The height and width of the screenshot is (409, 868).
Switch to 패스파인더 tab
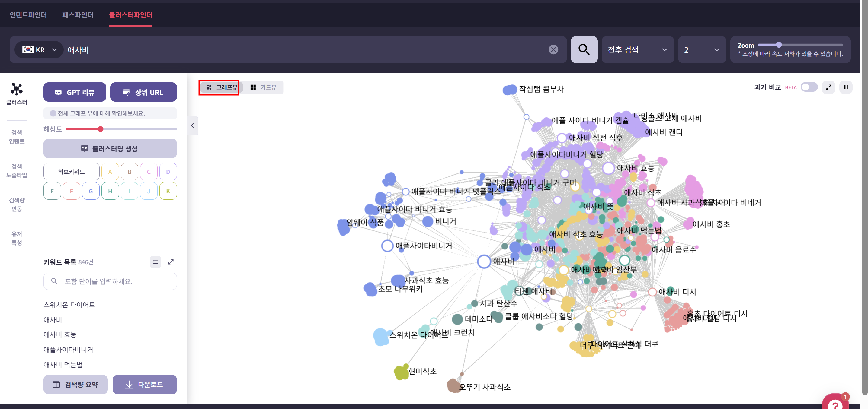point(78,15)
